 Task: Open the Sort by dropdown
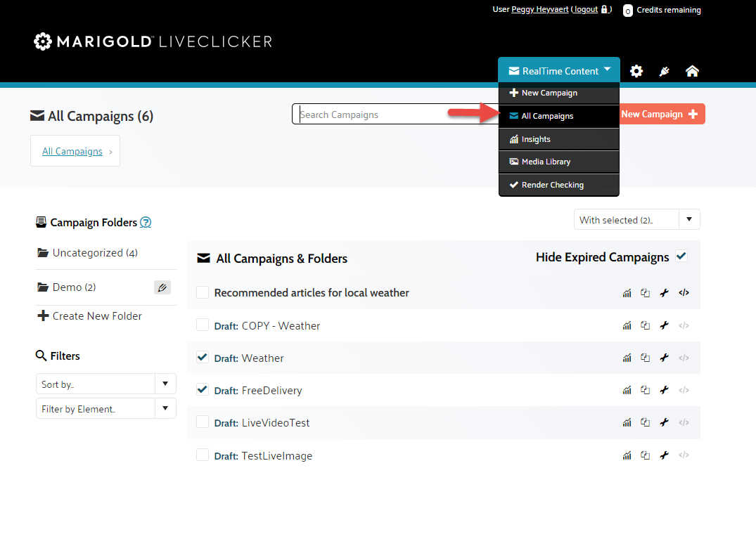coord(105,384)
